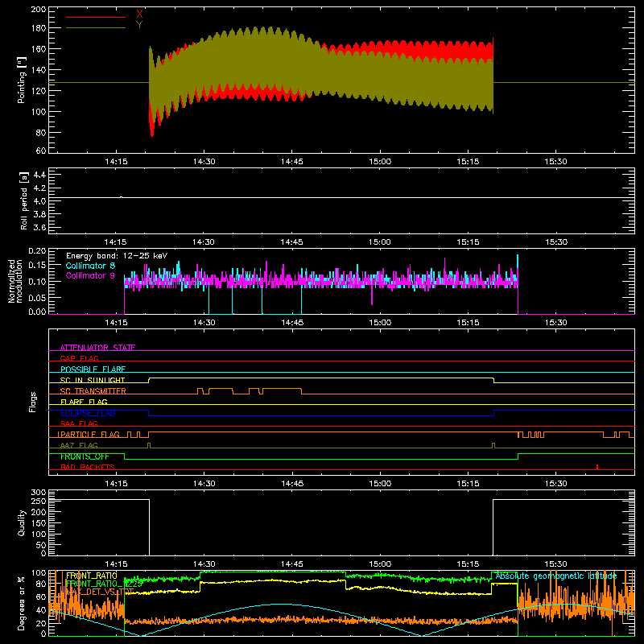Image resolution: width=644 pixels, height=644 pixels.
Task: Click '15:15' under the Quality plot
Action: [468, 564]
